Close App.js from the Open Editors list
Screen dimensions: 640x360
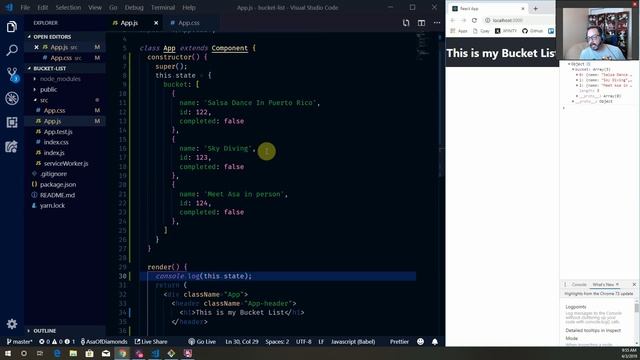click(x=36, y=47)
